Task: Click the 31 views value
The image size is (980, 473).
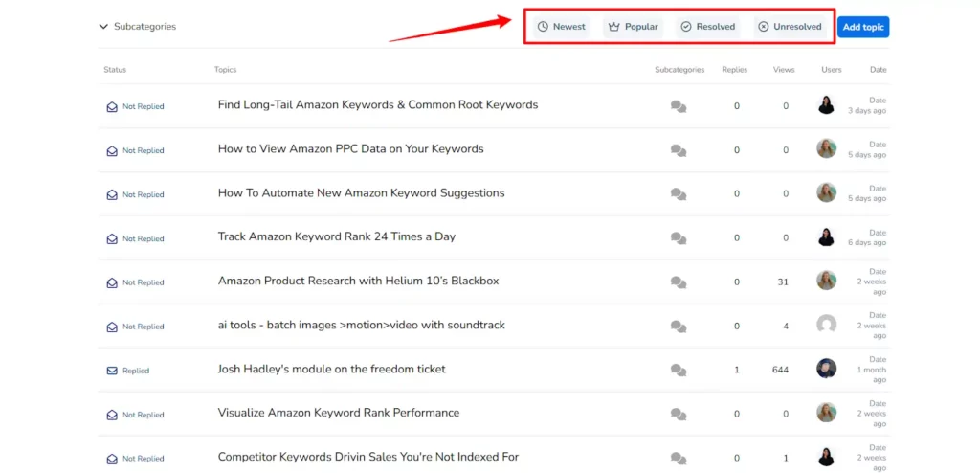Action: coord(783,282)
